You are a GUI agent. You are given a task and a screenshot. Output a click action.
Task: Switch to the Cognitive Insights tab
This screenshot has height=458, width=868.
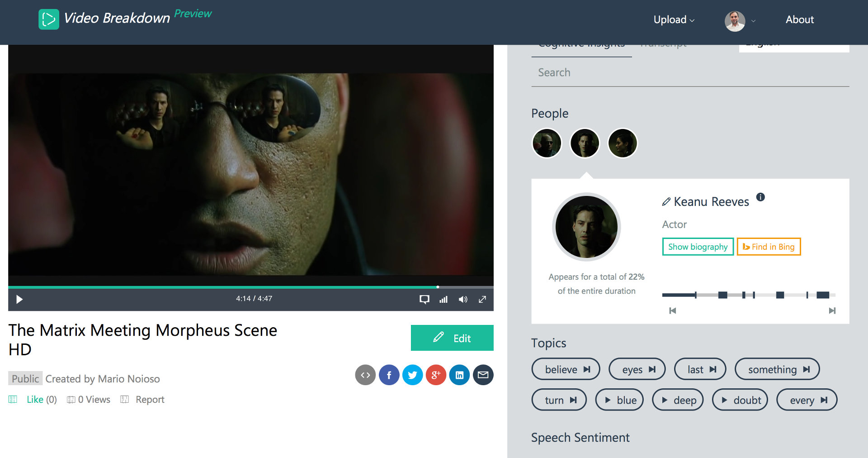pyautogui.click(x=581, y=47)
